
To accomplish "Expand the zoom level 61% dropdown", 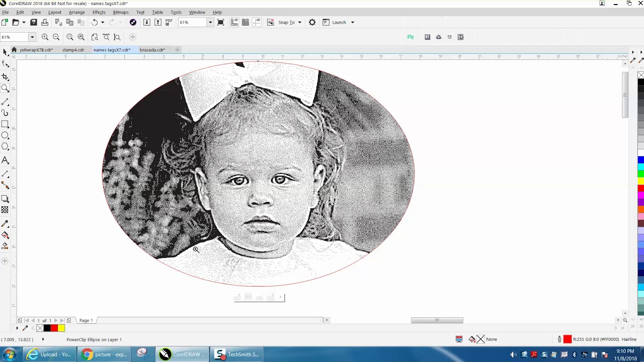I will pos(210,22).
